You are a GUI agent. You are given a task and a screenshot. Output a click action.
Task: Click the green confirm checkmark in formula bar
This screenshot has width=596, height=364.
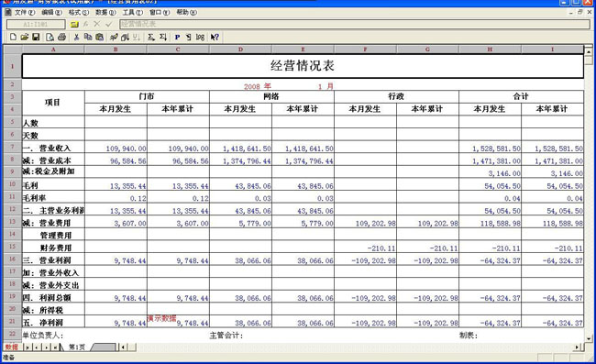[x=109, y=25]
